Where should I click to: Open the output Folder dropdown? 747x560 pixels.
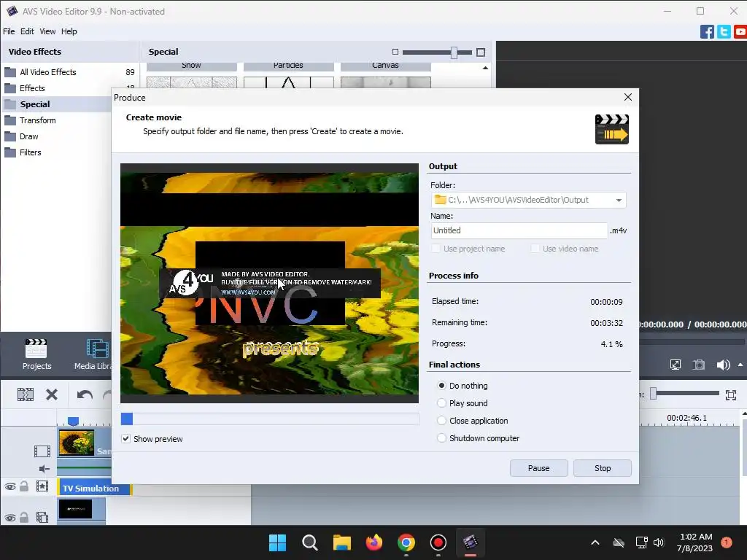[x=619, y=200]
